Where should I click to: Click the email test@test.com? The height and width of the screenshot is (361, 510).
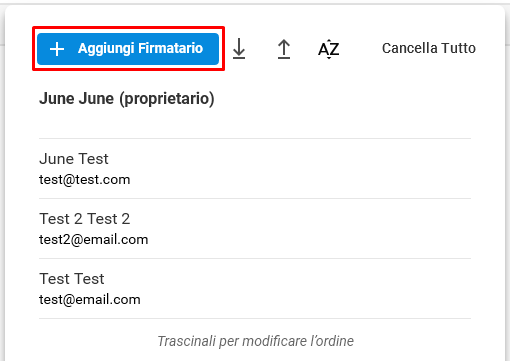click(x=85, y=180)
